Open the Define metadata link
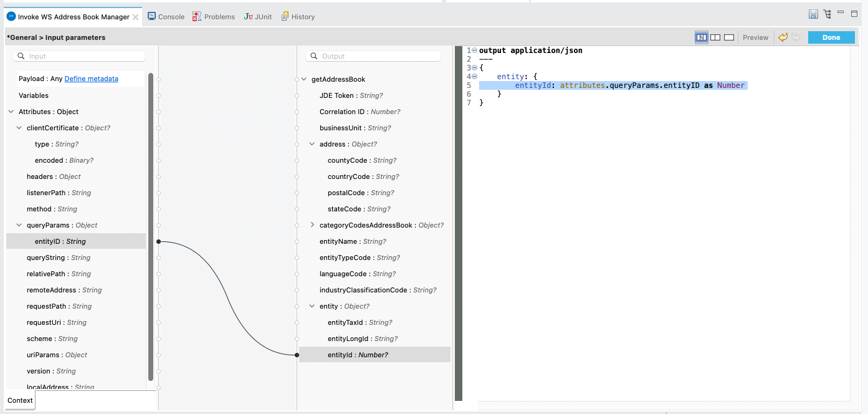The image size is (868, 414). point(91,79)
